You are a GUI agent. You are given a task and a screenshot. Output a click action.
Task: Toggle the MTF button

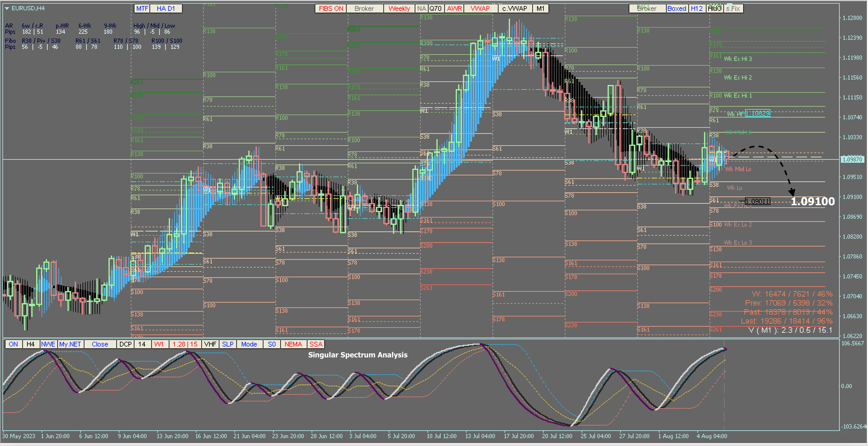[142, 8]
